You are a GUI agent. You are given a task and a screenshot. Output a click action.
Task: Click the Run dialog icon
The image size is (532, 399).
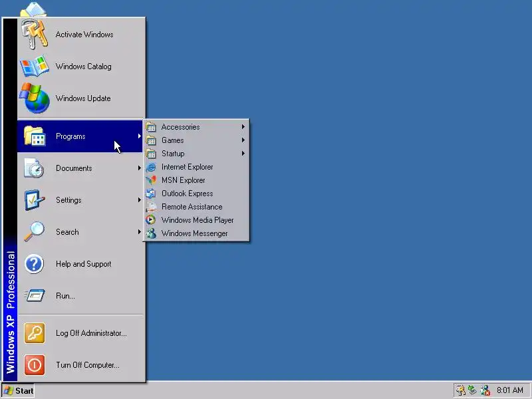pyautogui.click(x=35, y=295)
